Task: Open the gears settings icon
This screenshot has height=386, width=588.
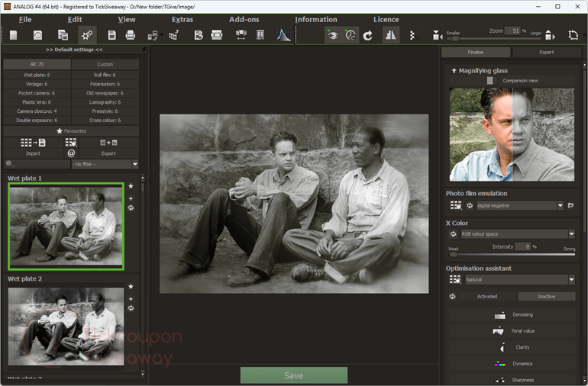Action: 87,35
